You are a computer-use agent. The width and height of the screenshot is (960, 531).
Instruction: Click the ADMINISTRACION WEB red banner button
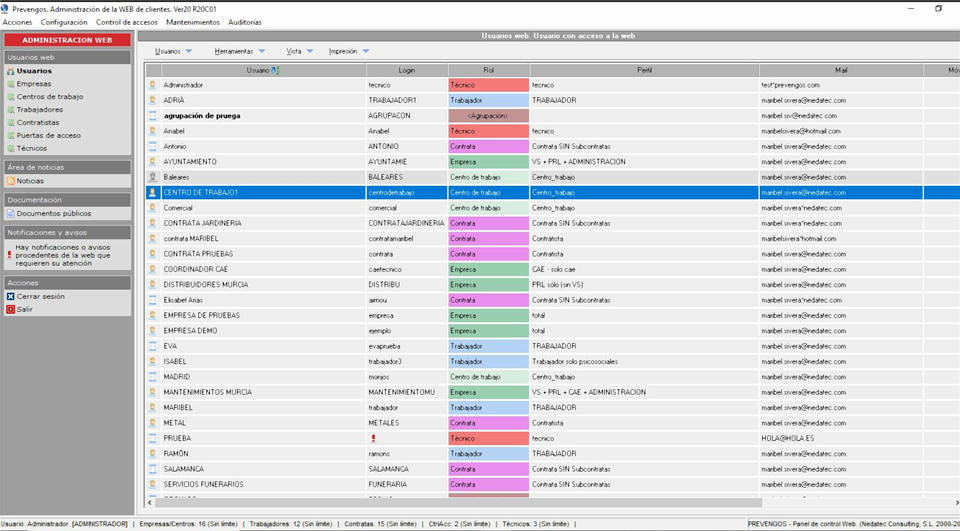click(67, 40)
